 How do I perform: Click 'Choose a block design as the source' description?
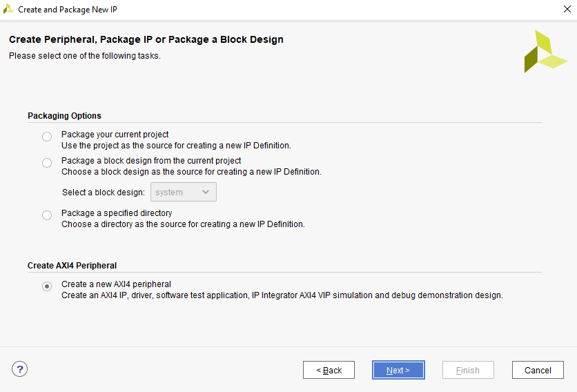[191, 172]
